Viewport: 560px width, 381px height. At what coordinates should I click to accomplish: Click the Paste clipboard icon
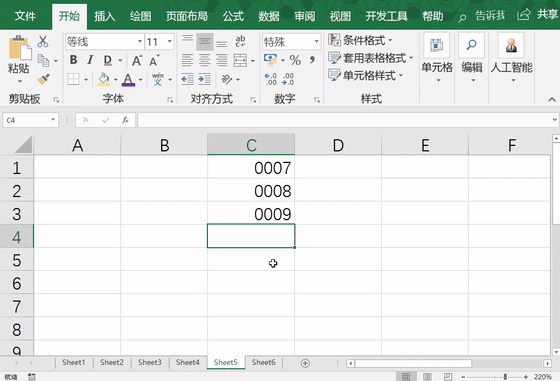(x=19, y=48)
